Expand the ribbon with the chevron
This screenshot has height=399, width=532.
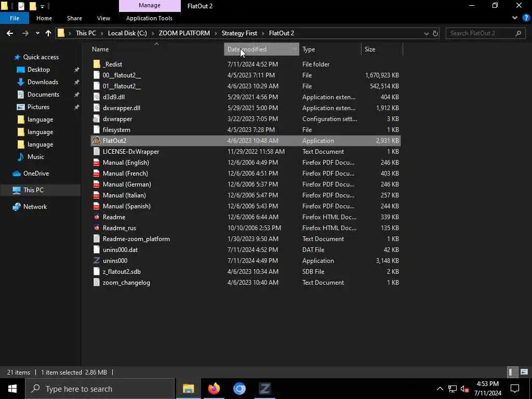pyautogui.click(x=515, y=18)
